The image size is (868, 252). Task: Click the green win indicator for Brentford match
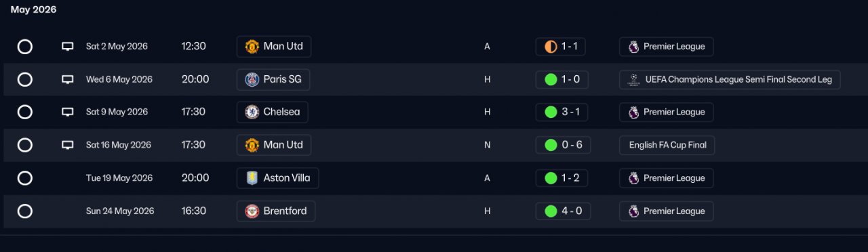[551, 211]
